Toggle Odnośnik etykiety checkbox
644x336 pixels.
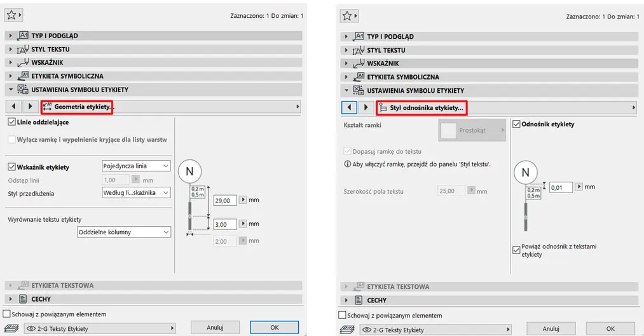point(516,124)
